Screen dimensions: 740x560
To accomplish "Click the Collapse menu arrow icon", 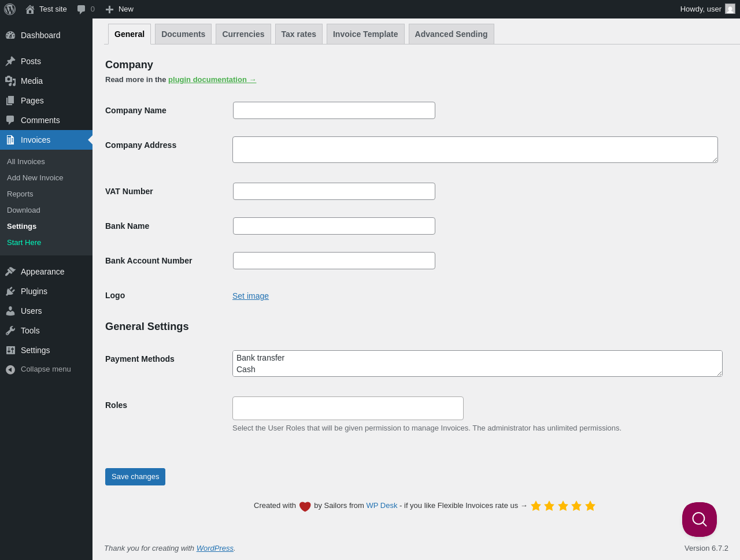I will (10, 369).
